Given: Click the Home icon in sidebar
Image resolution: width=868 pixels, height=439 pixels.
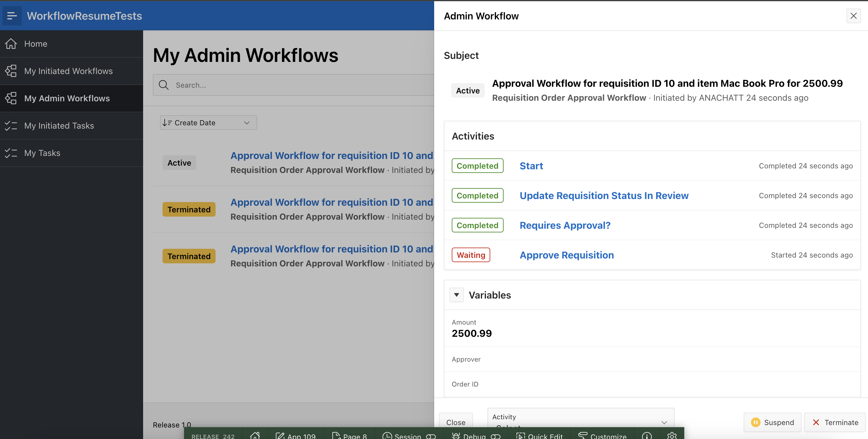Looking at the screenshot, I should 11,44.
